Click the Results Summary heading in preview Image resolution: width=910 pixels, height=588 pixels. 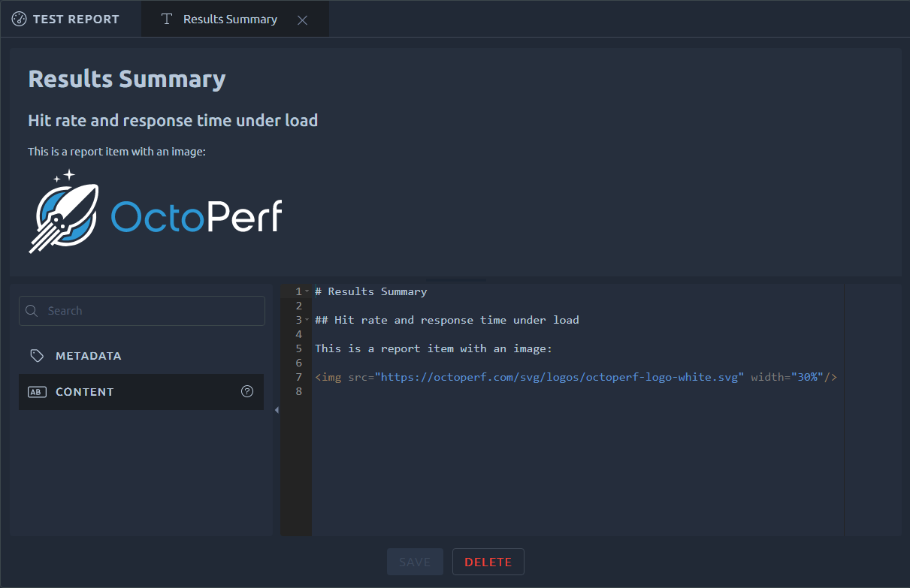[x=127, y=79]
